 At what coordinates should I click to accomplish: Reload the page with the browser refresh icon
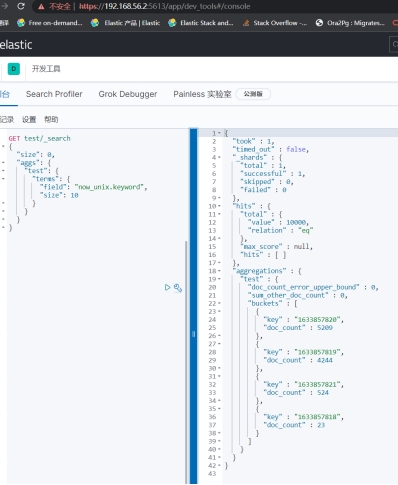(21, 6)
